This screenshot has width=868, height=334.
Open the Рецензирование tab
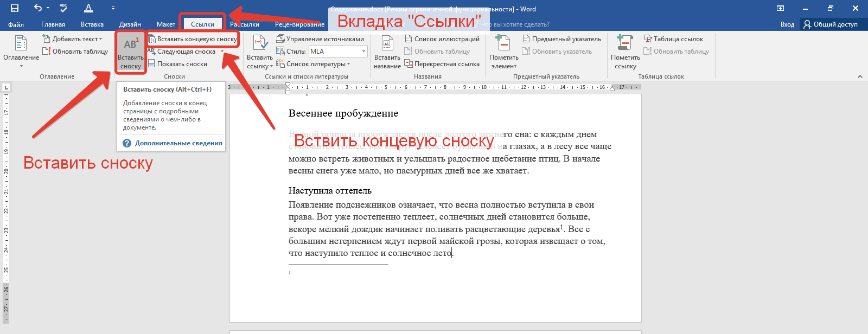299,24
